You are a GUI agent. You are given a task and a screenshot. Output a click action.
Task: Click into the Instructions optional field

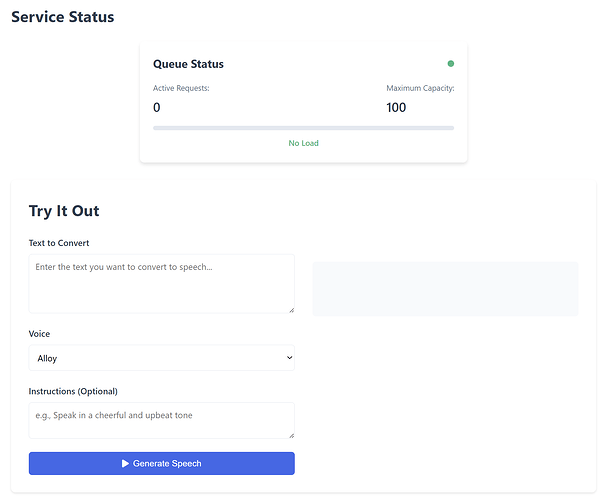pyautogui.click(x=161, y=420)
